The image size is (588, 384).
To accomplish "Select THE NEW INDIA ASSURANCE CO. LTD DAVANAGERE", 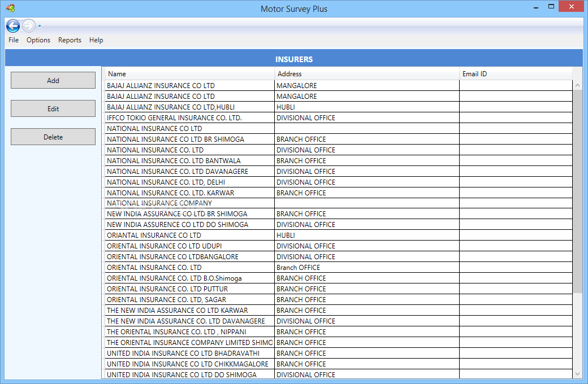I will (x=339, y=321).
